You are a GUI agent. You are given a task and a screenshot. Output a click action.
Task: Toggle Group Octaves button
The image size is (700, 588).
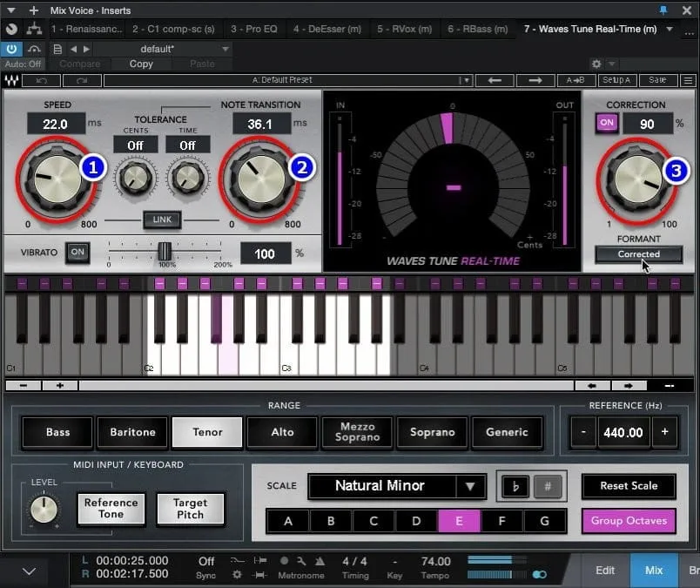pyautogui.click(x=629, y=521)
